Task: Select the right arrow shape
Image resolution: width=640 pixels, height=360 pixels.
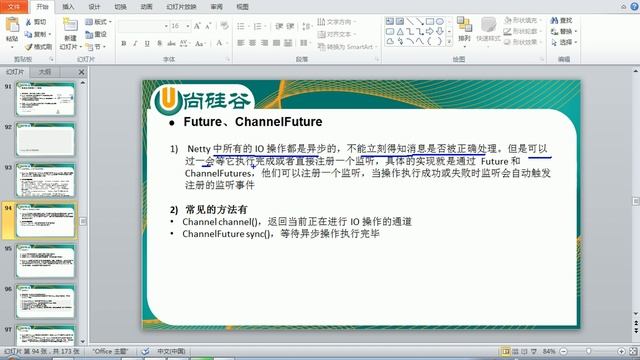Action: [x=430, y=31]
